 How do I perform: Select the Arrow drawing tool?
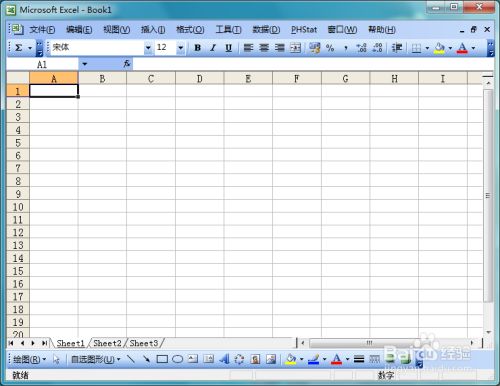(146, 359)
